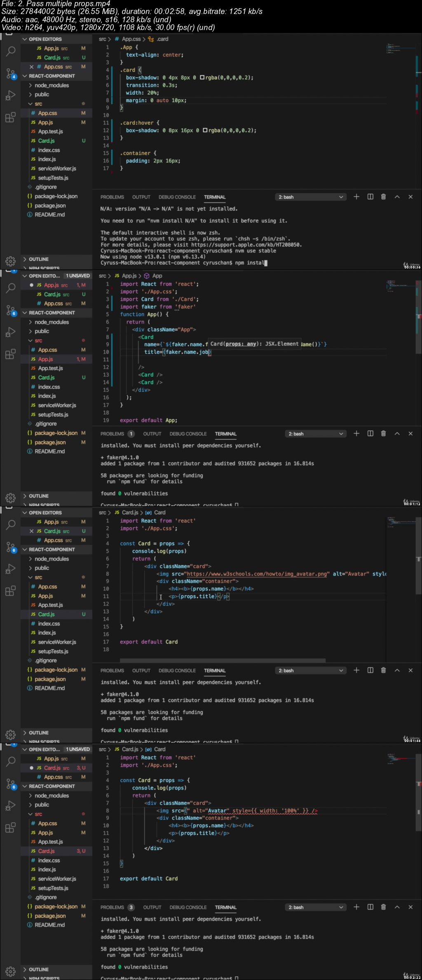Click '1 UNSAVED' badge in the 00:01:12 frame
This screenshot has width=422, height=980.
point(78,276)
